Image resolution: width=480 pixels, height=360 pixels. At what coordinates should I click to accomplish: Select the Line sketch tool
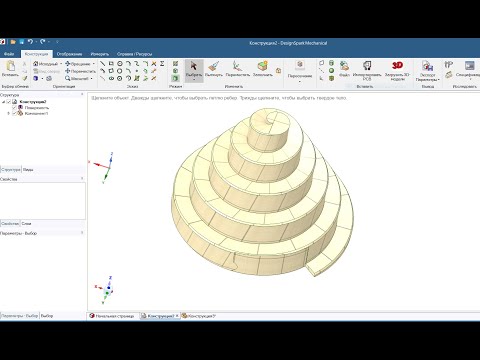pos(103,63)
